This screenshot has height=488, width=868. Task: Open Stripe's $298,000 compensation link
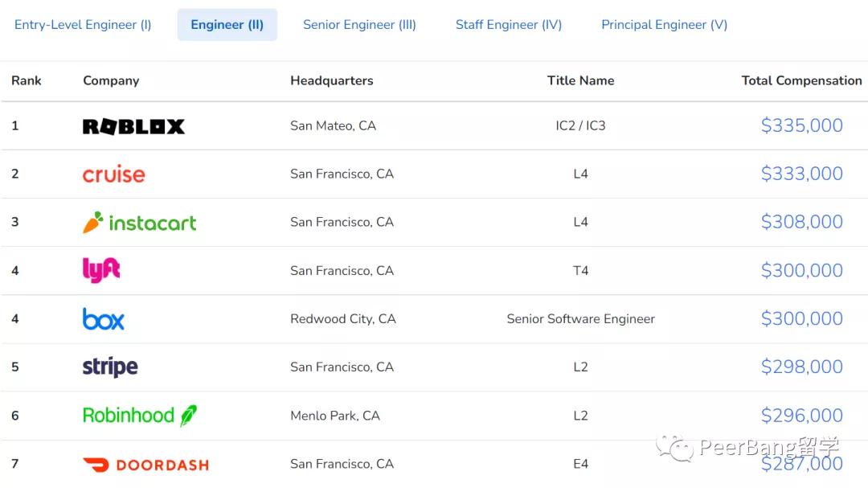point(801,367)
